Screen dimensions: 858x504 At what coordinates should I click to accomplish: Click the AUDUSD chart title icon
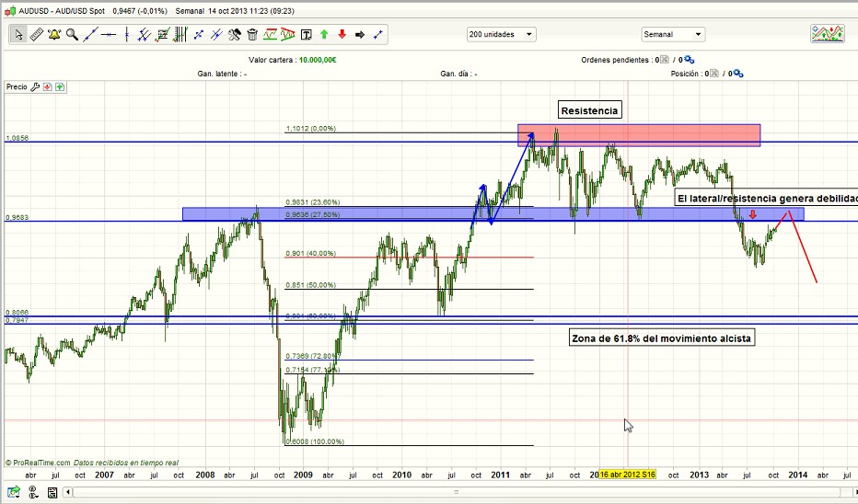pos(10,11)
